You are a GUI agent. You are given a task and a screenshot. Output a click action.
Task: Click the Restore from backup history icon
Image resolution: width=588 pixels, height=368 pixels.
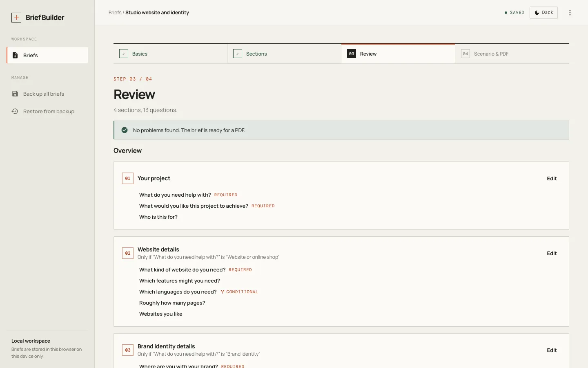tap(15, 111)
